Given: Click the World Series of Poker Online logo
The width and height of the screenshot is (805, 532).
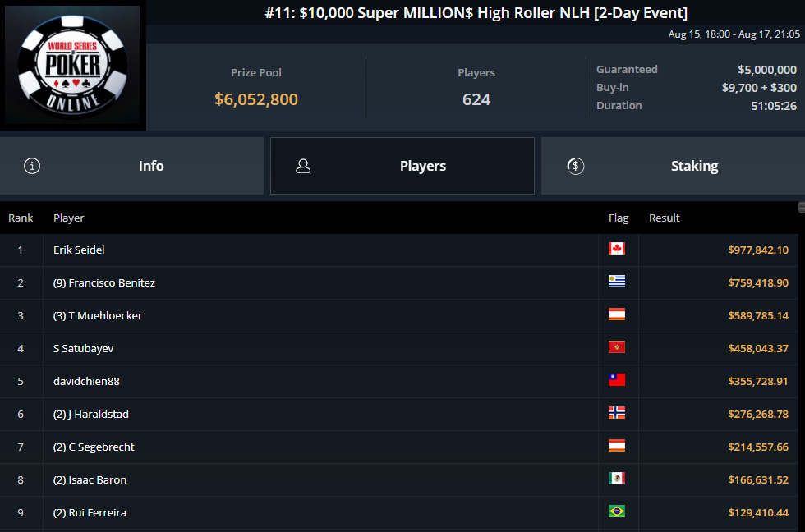Looking at the screenshot, I should coord(73,66).
